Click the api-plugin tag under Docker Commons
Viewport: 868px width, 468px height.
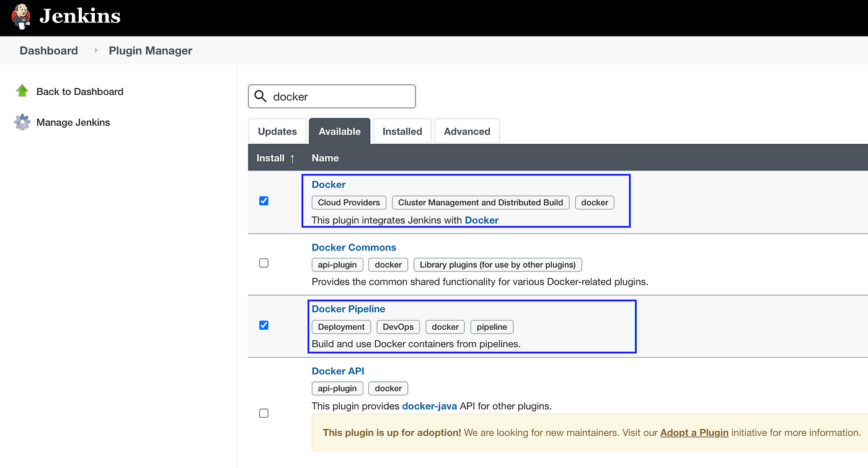337,265
